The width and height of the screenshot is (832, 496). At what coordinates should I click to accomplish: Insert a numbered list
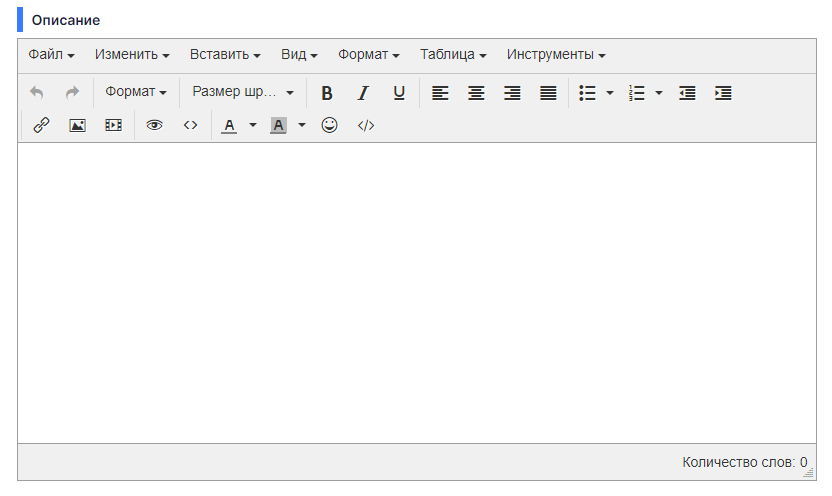(636, 93)
